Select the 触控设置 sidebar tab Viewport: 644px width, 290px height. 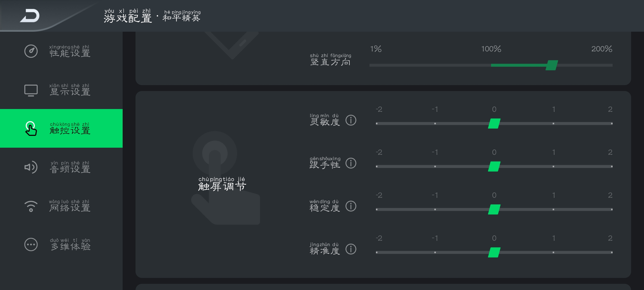pyautogui.click(x=61, y=128)
